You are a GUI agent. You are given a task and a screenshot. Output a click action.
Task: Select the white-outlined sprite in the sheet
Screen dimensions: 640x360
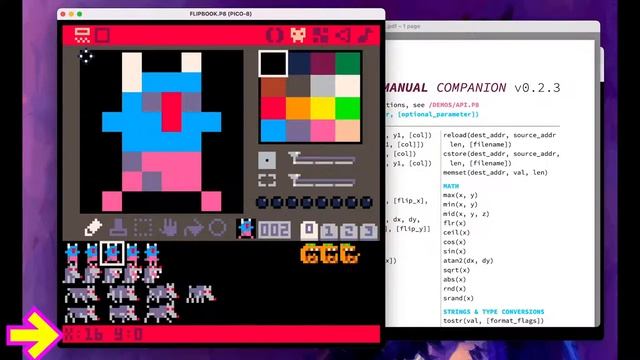coord(112,253)
